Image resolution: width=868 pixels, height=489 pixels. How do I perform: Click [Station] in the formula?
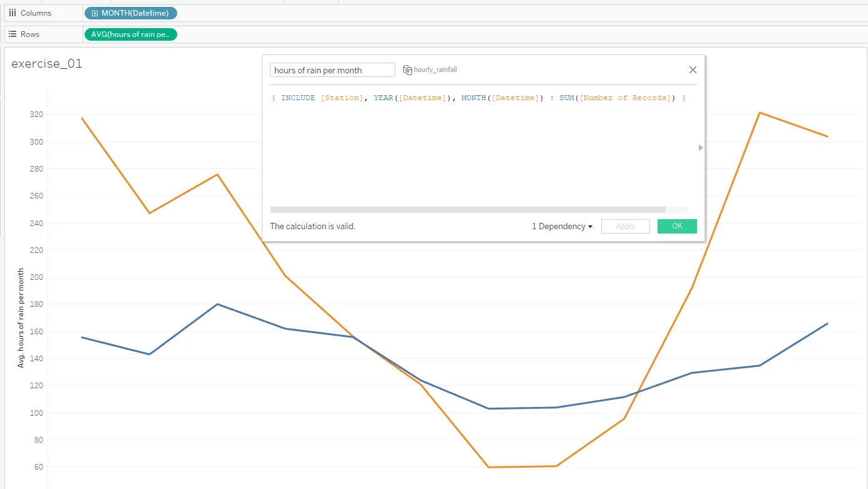[341, 98]
